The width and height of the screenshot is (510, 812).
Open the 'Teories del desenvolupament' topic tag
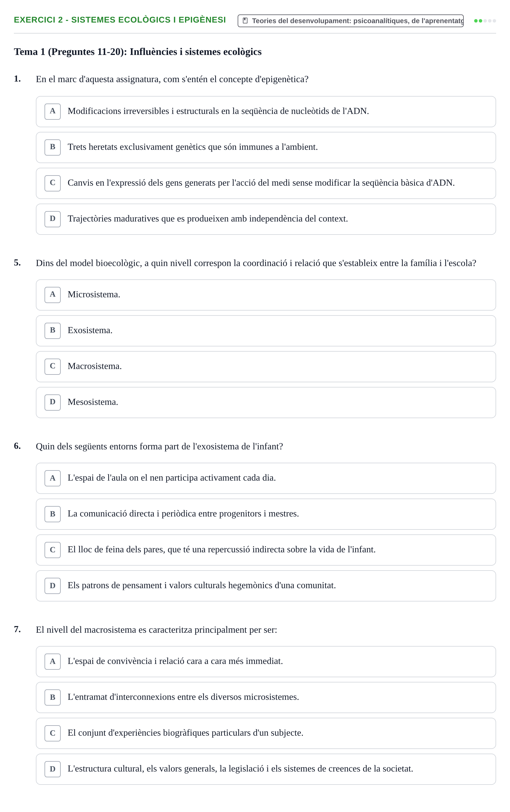pos(351,21)
